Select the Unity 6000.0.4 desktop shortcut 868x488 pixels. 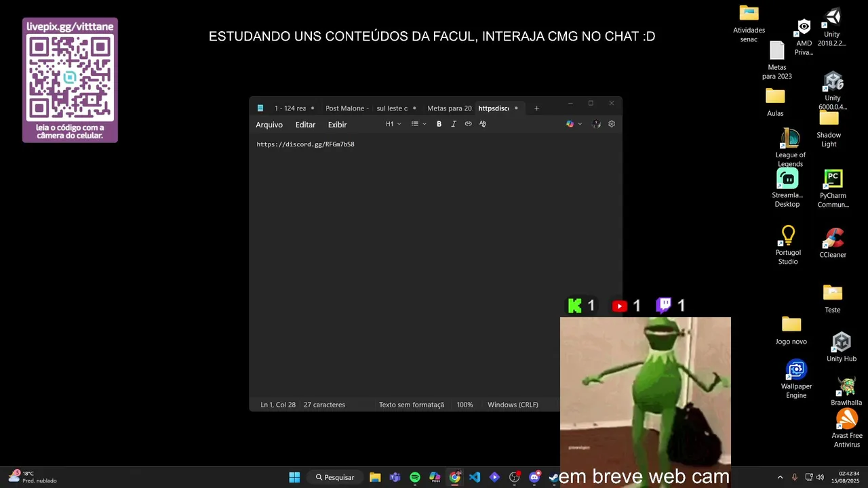[833, 91]
